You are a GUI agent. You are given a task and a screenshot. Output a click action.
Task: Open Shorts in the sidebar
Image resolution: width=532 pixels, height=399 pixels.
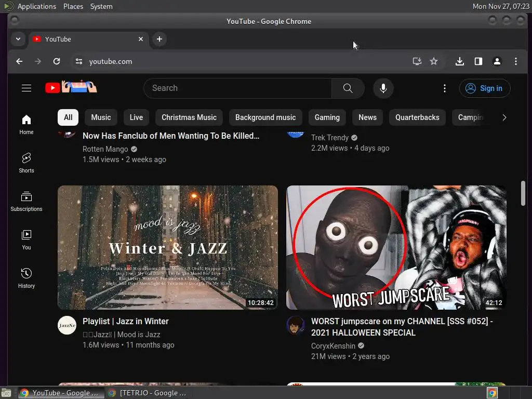[26, 163]
